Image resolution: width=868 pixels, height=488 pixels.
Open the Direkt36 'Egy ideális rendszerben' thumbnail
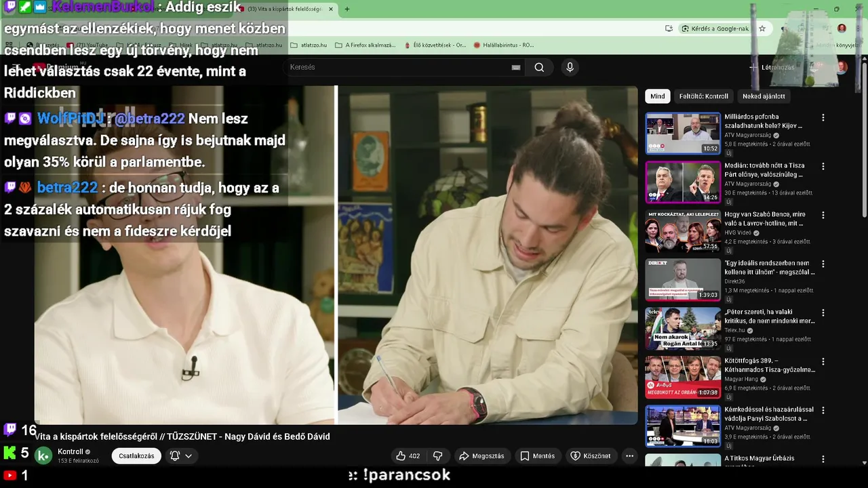coord(683,280)
